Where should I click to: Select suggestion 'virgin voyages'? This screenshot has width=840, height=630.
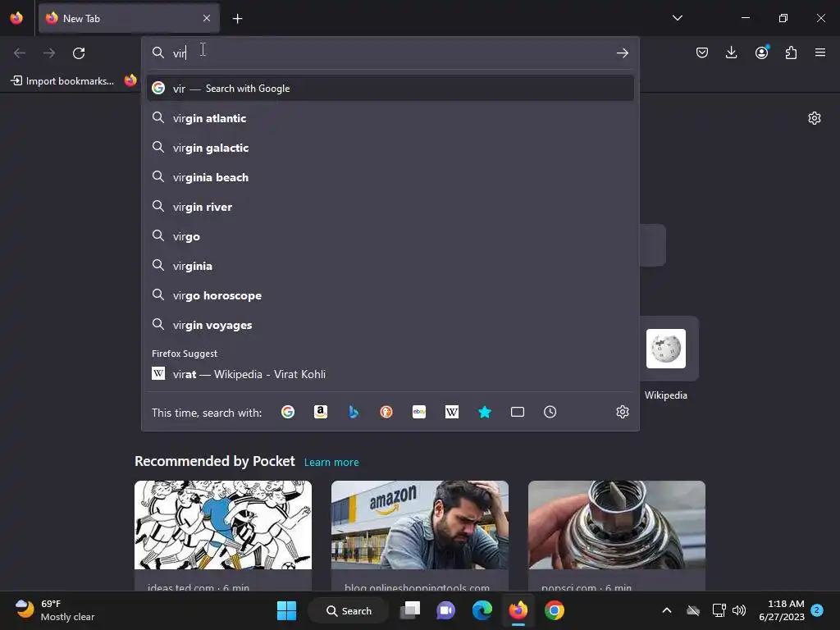tap(390, 325)
